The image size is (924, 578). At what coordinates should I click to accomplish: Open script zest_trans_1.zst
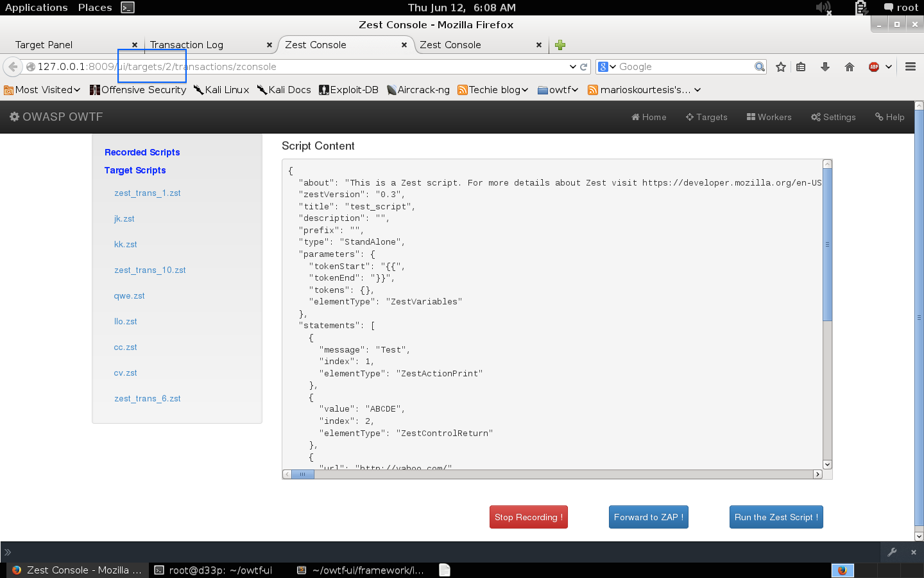(x=147, y=193)
